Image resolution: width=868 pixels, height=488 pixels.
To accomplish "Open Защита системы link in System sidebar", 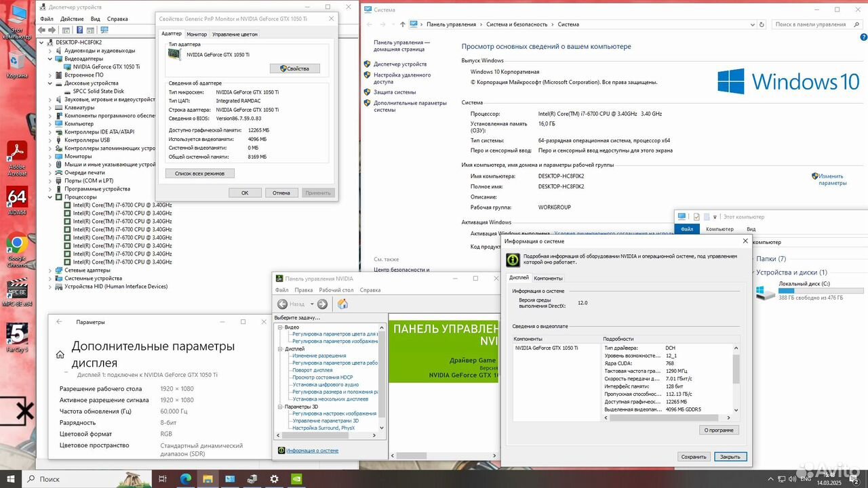I will click(395, 92).
